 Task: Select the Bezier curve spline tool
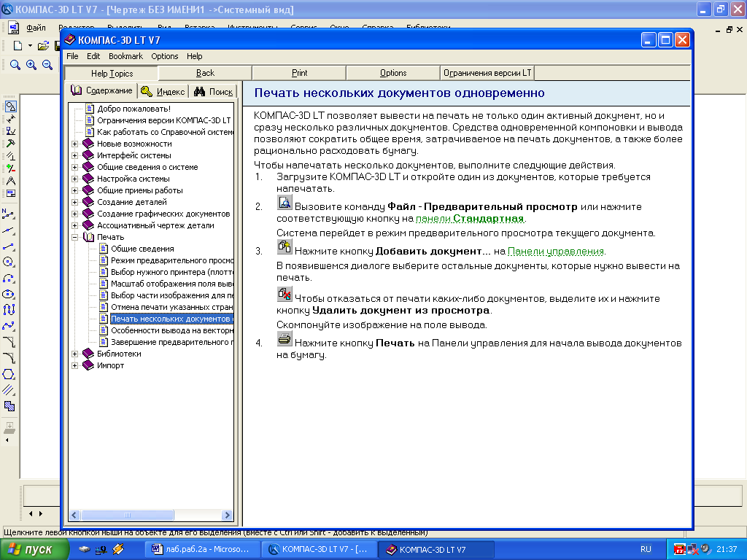click(x=9, y=326)
